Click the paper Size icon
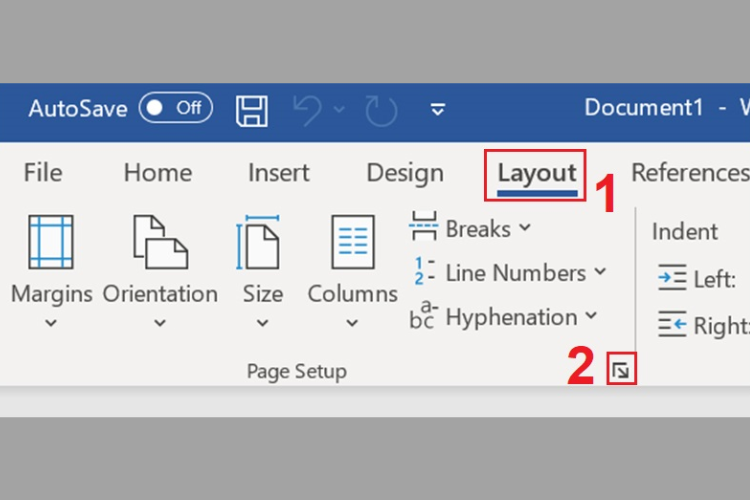This screenshot has height=500, width=750. click(258, 243)
